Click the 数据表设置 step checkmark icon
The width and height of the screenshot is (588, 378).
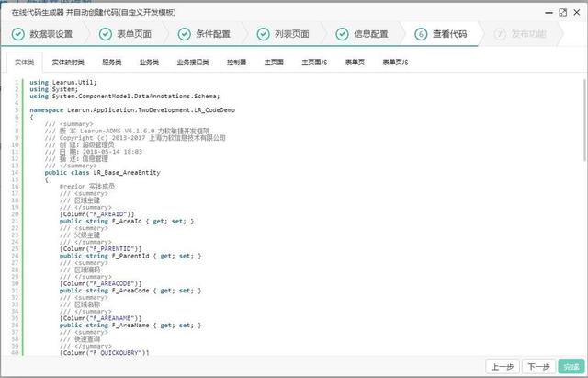(x=18, y=34)
